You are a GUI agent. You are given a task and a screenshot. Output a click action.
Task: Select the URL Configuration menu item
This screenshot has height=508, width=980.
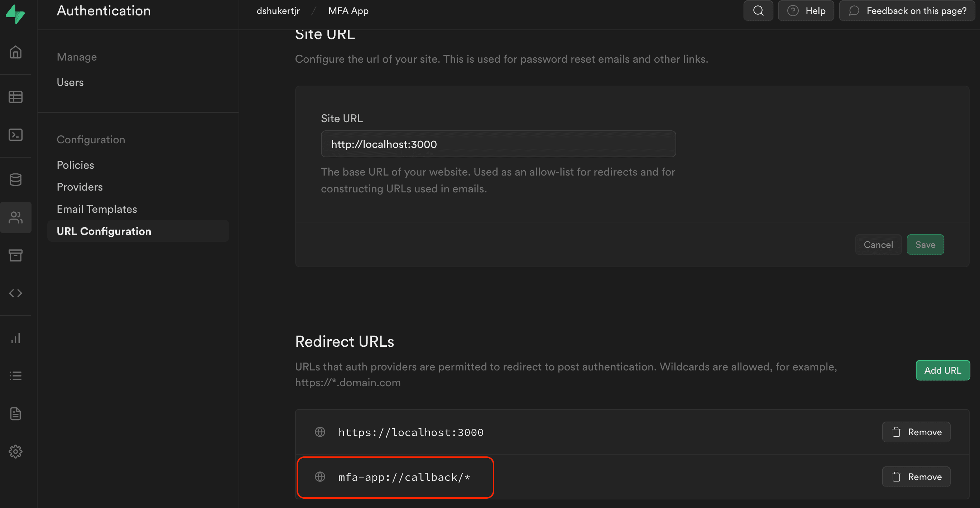[104, 230]
